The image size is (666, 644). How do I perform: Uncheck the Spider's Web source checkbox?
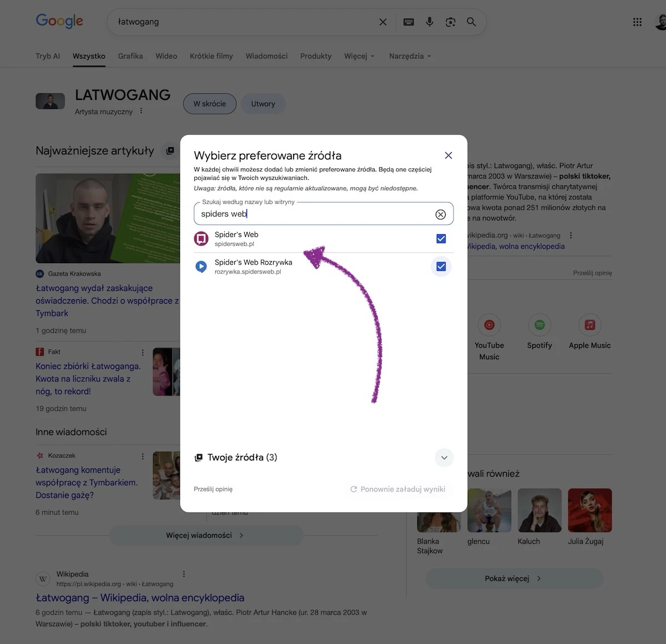click(x=441, y=239)
